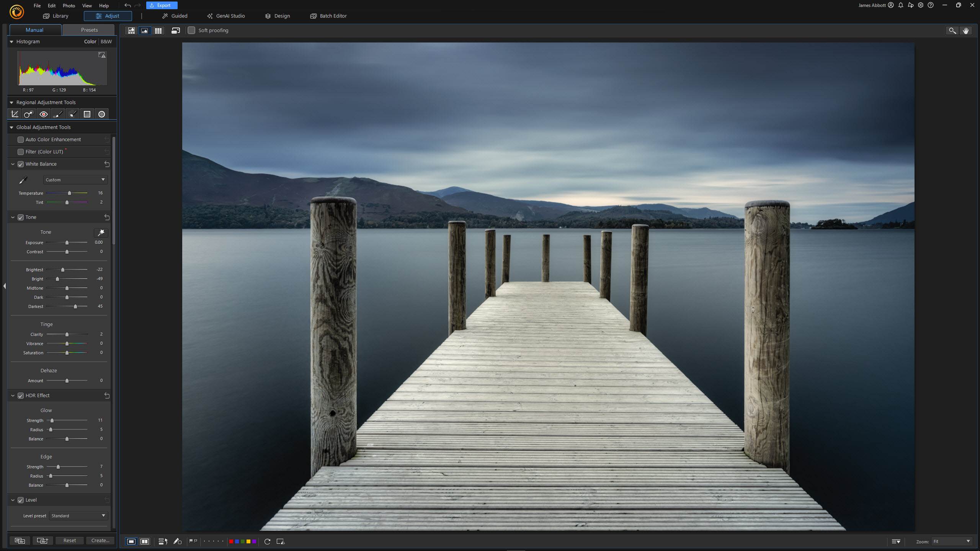This screenshot has height=551, width=980.
Task: Enable Auto Color Enhancement checkbox
Action: pos(21,140)
